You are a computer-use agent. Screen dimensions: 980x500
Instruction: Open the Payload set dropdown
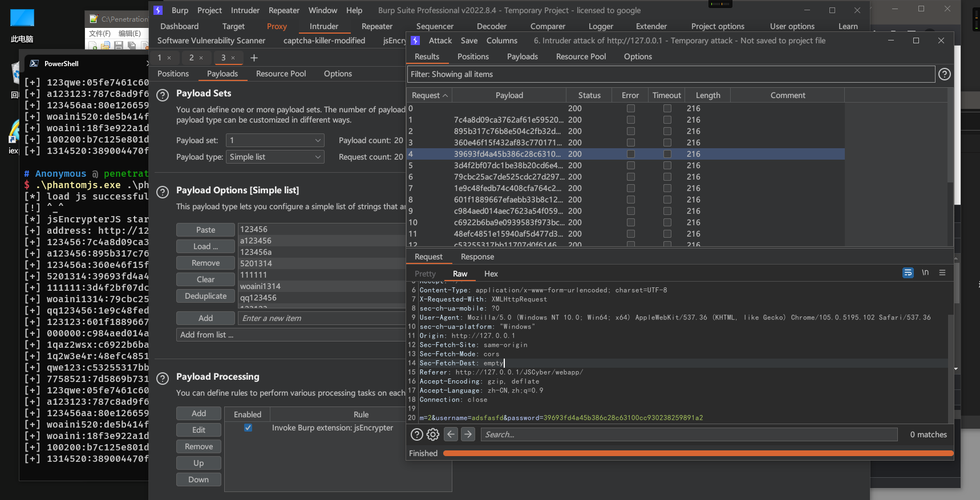pyautogui.click(x=275, y=140)
